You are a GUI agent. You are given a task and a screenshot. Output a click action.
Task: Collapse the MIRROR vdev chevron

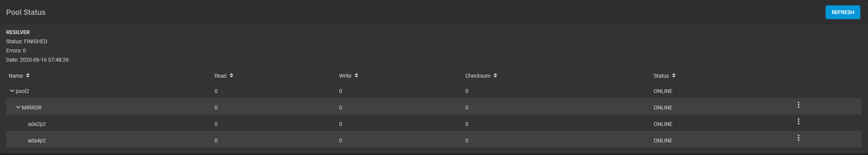(x=18, y=108)
